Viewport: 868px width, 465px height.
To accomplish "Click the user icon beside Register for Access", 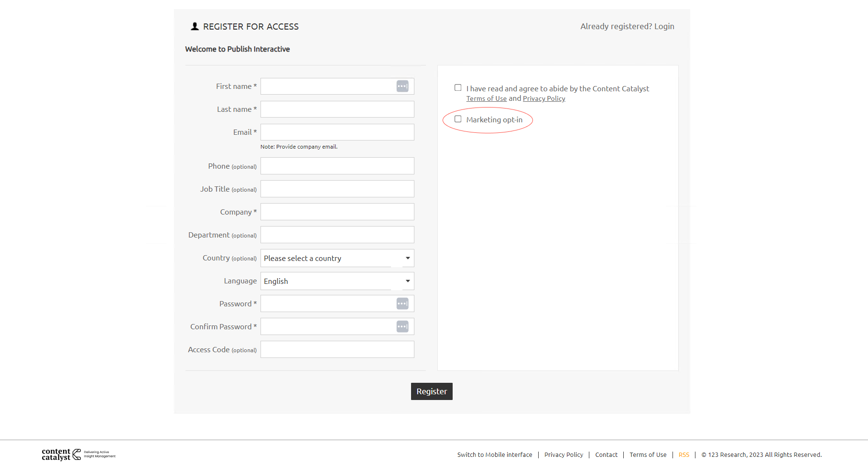I will [x=195, y=27].
